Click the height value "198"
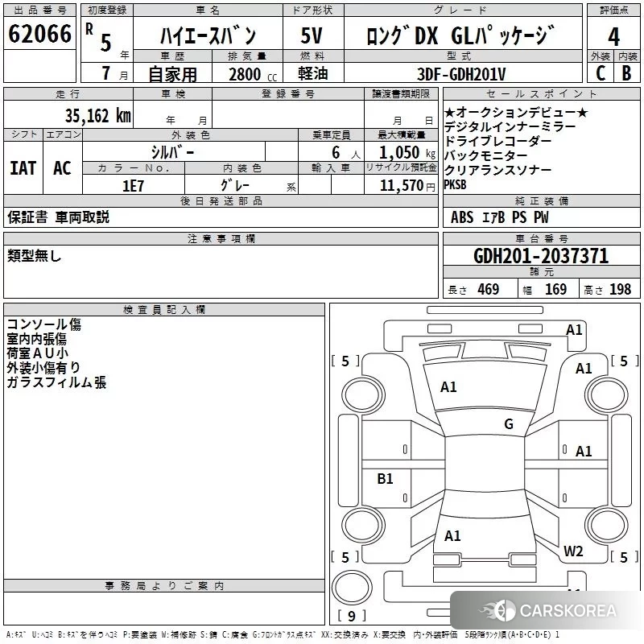The width and height of the screenshot is (644, 644). (620, 290)
